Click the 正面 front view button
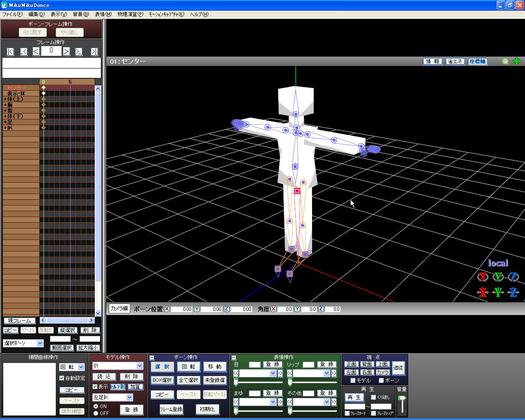Image resolution: width=525 pixels, height=420 pixels. (x=352, y=364)
